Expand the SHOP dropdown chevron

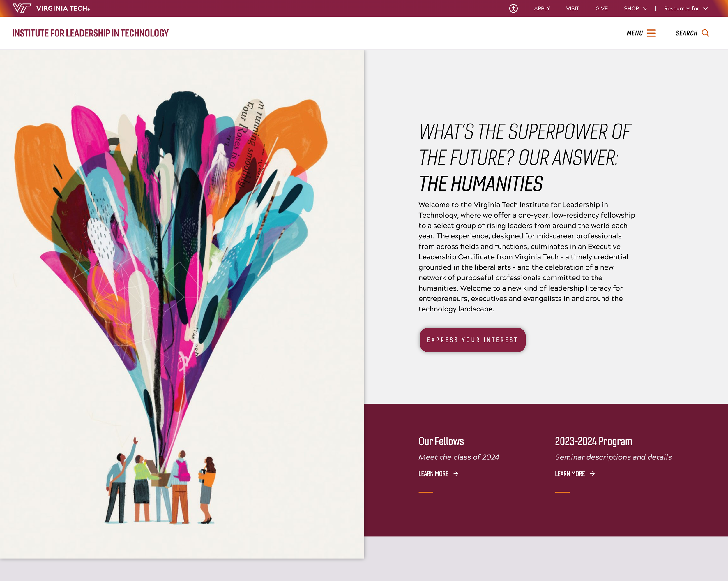[x=645, y=9]
